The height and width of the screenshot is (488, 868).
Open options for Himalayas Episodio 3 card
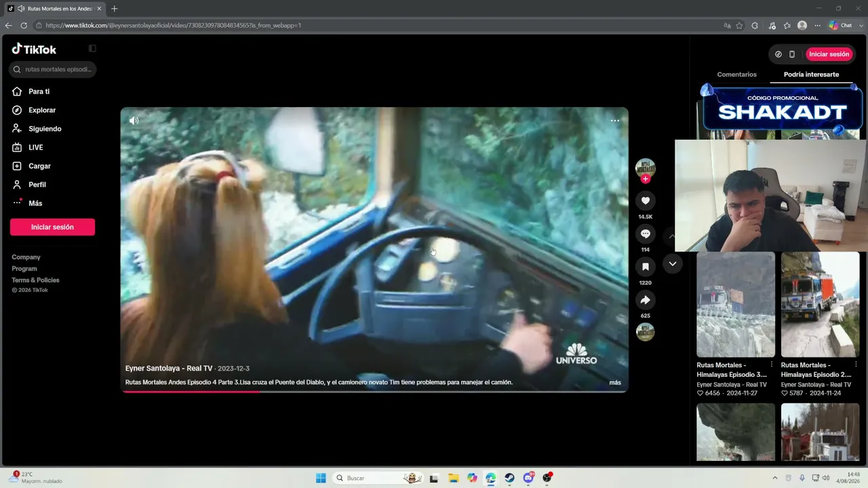[771, 365]
